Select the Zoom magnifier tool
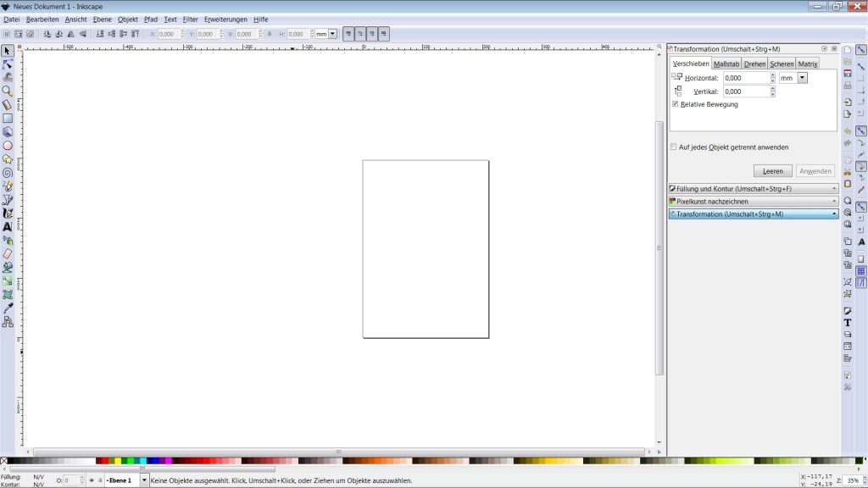 pyautogui.click(x=8, y=91)
